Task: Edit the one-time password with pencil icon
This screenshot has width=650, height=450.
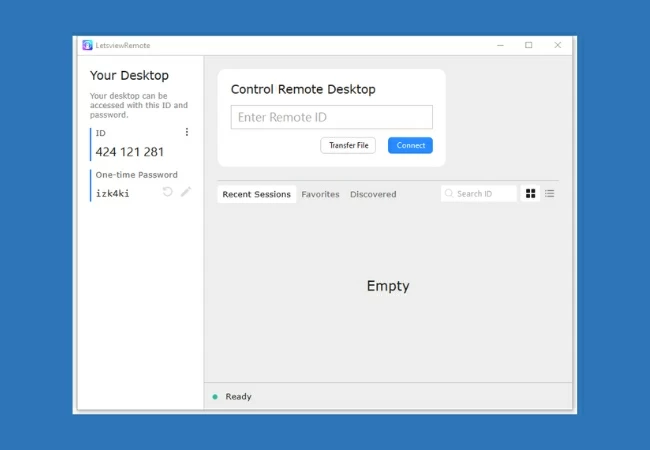Action: pyautogui.click(x=186, y=191)
